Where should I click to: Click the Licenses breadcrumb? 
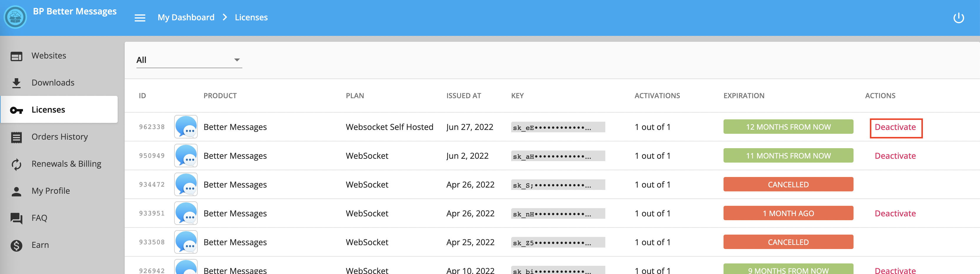(251, 17)
